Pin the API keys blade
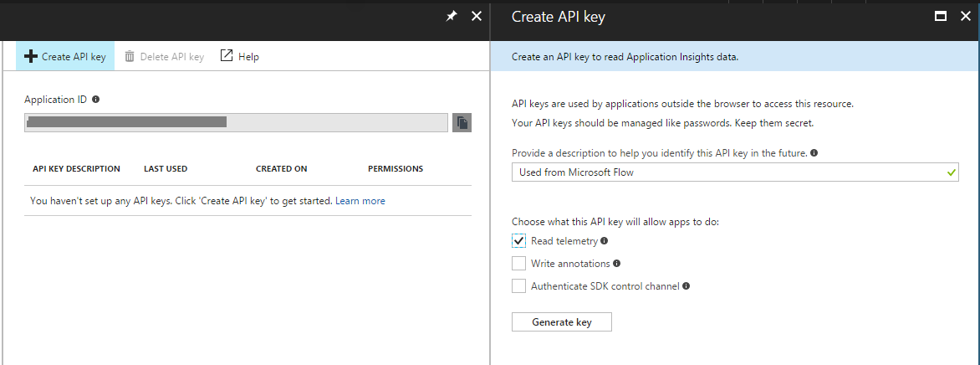 pyautogui.click(x=452, y=16)
